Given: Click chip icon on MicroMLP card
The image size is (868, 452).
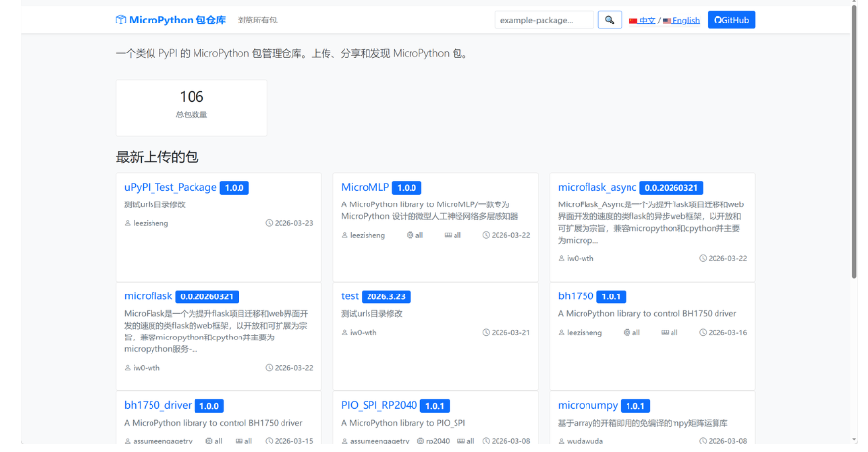Looking at the screenshot, I should pyautogui.click(x=411, y=235).
